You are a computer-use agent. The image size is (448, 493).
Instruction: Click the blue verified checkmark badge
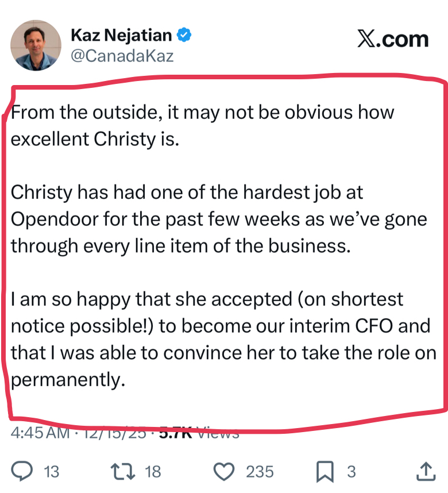tap(184, 34)
